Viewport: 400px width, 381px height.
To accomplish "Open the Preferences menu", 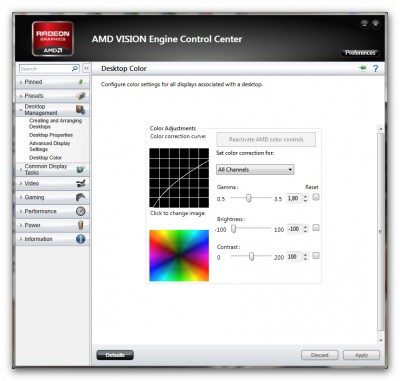I will pyautogui.click(x=360, y=53).
